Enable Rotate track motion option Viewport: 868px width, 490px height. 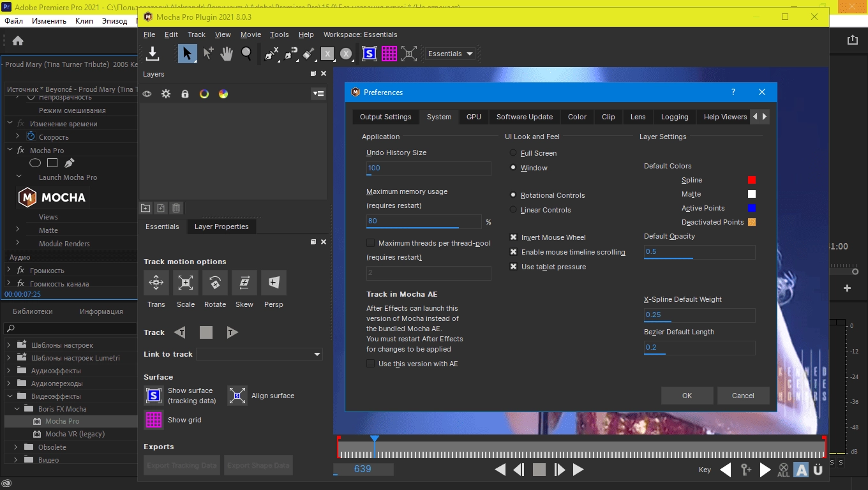215,283
